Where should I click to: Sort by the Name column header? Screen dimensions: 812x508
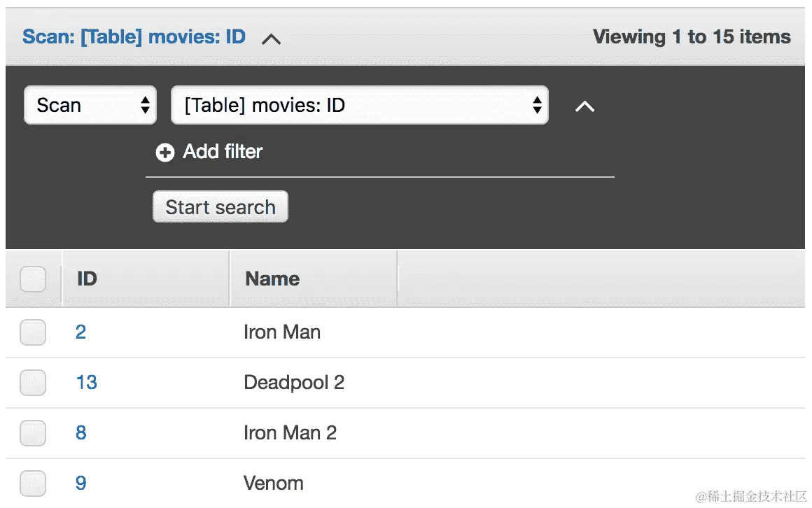point(272,279)
